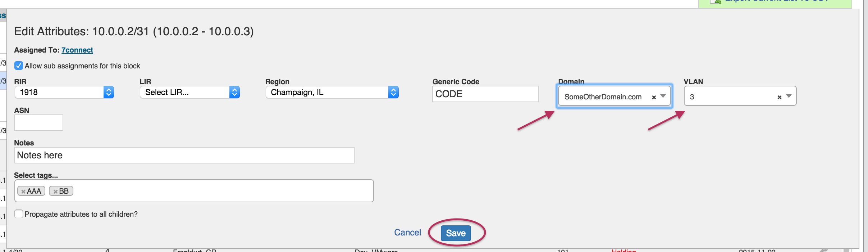The width and height of the screenshot is (868, 252).
Task: Clear the VLAN selection with its x
Action: [779, 97]
